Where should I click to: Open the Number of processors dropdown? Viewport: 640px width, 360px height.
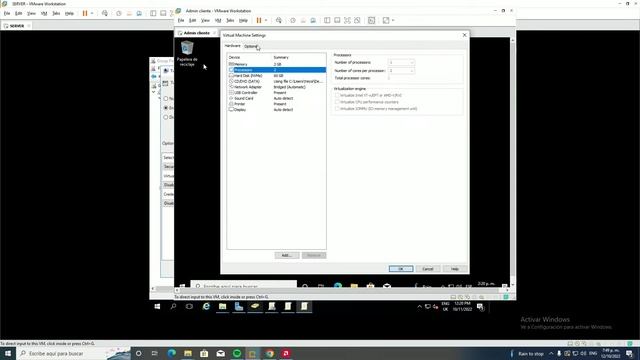[401, 62]
